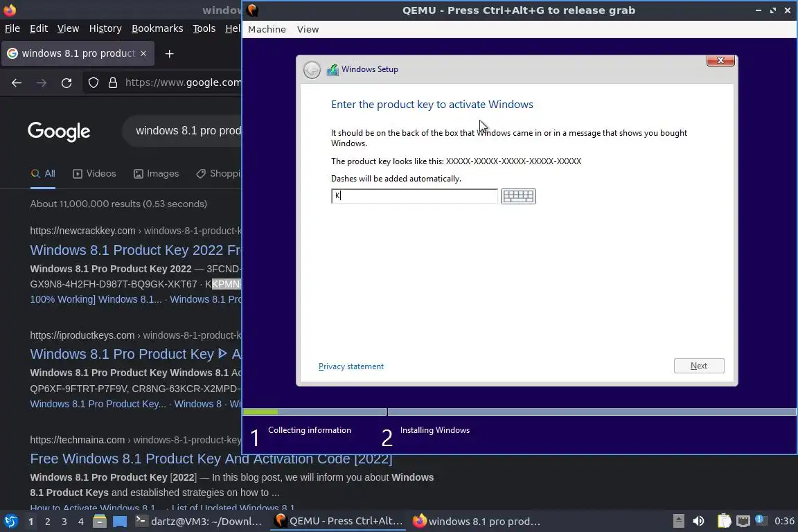Click the taskbar clock showing 0:36
Screen dimensions: 798x532
[x=784, y=522]
